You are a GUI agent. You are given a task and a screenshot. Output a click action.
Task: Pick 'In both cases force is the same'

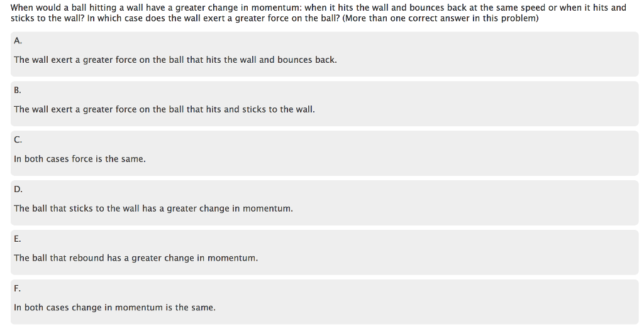(80, 159)
